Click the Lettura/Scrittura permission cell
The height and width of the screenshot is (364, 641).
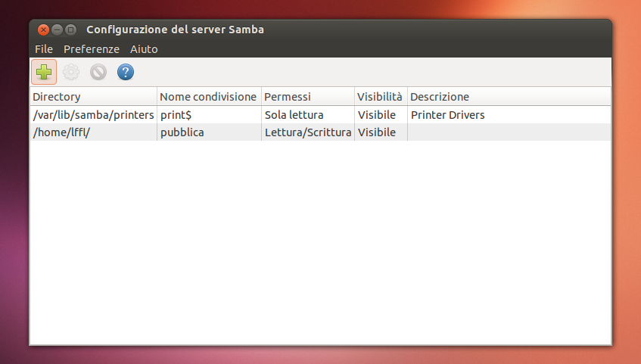coord(307,132)
